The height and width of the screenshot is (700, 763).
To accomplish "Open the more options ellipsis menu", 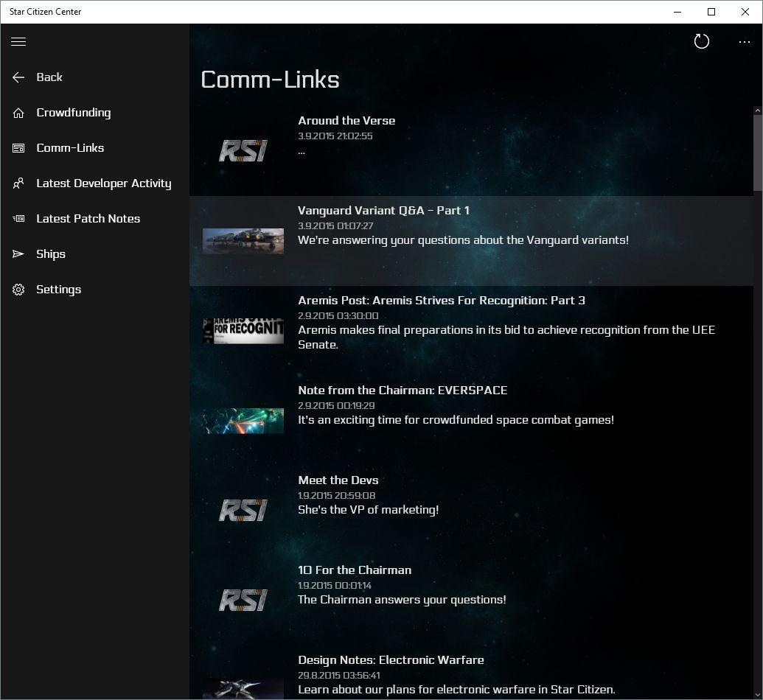I will [x=744, y=42].
